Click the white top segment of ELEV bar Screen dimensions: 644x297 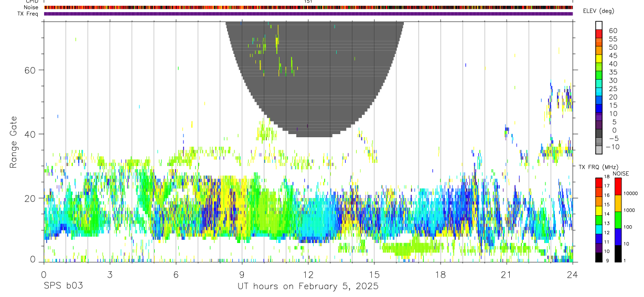[x=599, y=25]
